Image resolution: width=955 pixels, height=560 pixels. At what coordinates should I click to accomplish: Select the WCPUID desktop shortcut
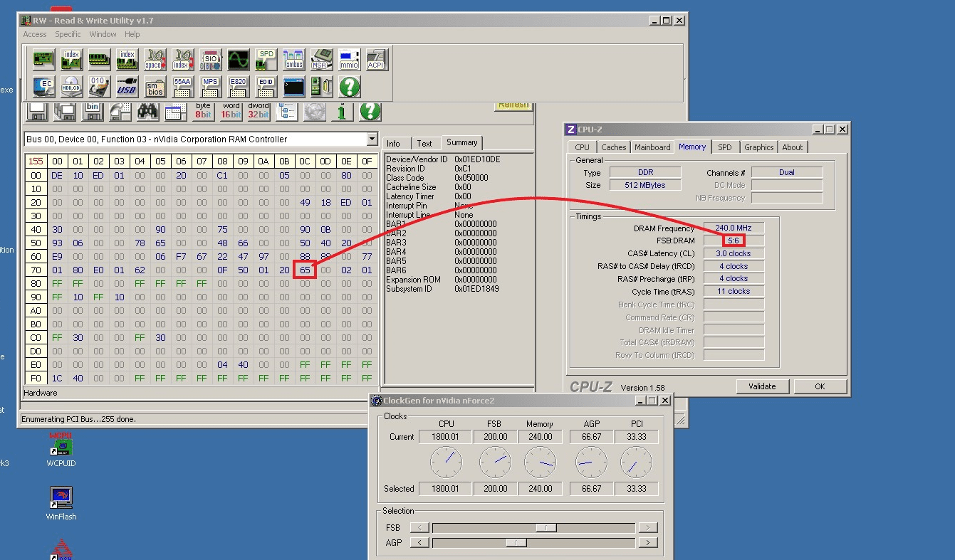(61, 449)
